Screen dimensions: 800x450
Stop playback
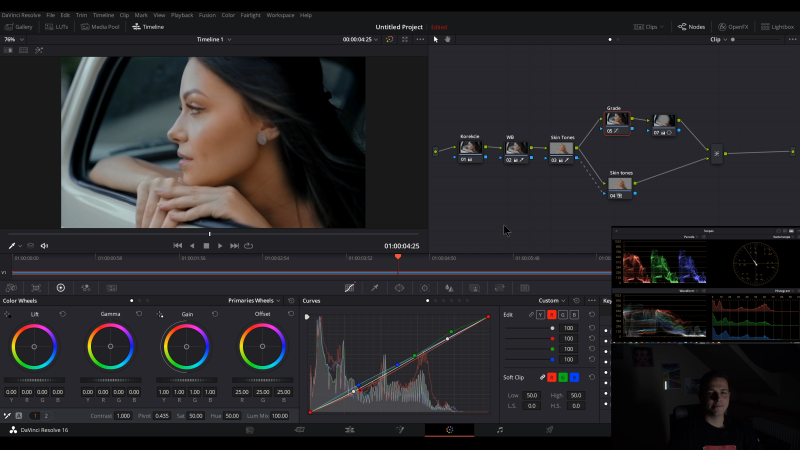[x=206, y=245]
